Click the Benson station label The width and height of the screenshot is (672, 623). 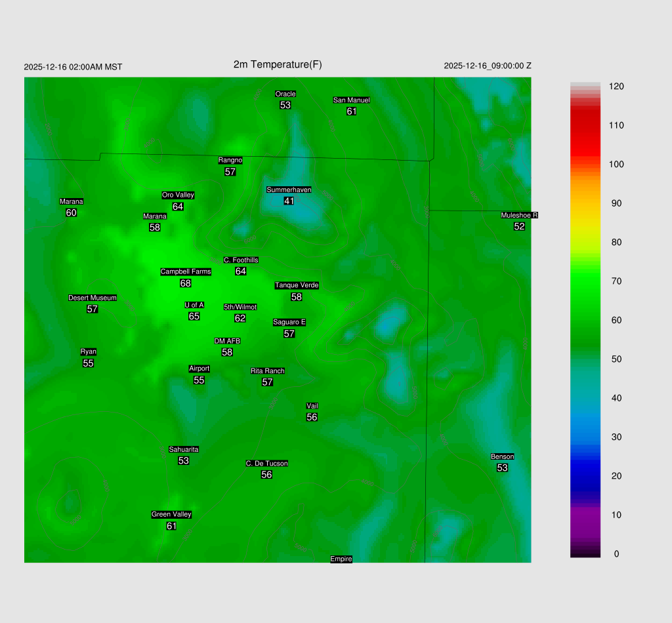pos(502,456)
